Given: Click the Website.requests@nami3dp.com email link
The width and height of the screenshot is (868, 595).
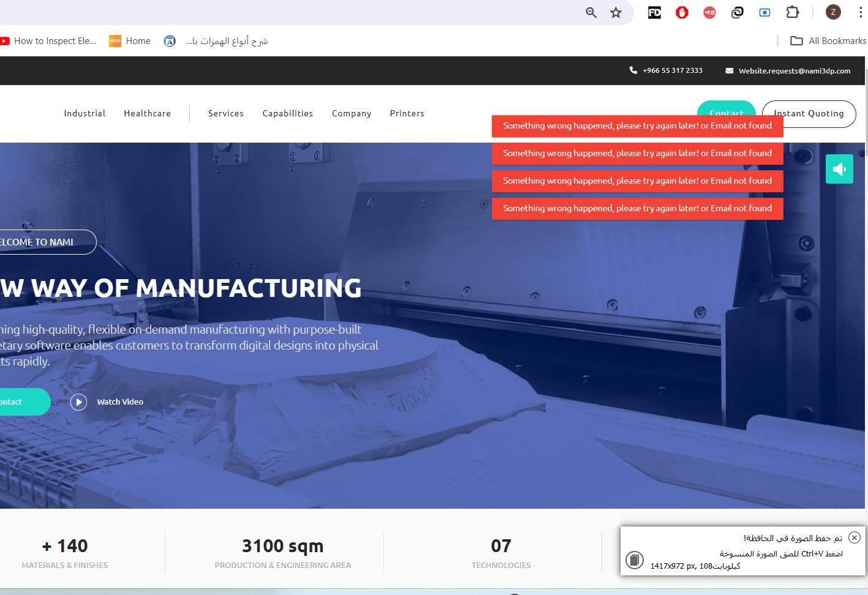Looking at the screenshot, I should click(x=794, y=70).
